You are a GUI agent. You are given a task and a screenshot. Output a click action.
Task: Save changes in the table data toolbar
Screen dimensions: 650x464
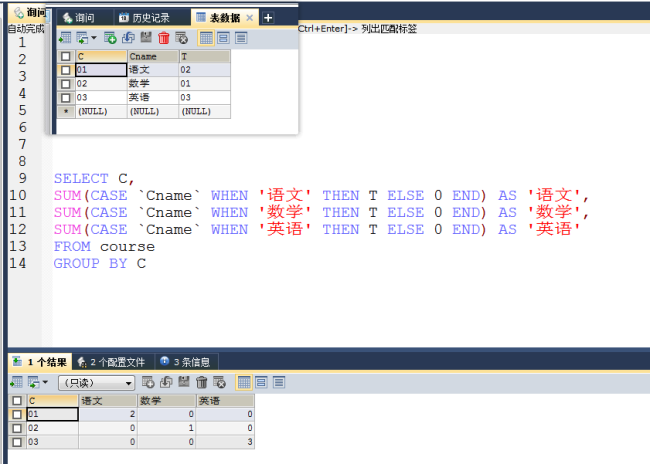(146, 38)
